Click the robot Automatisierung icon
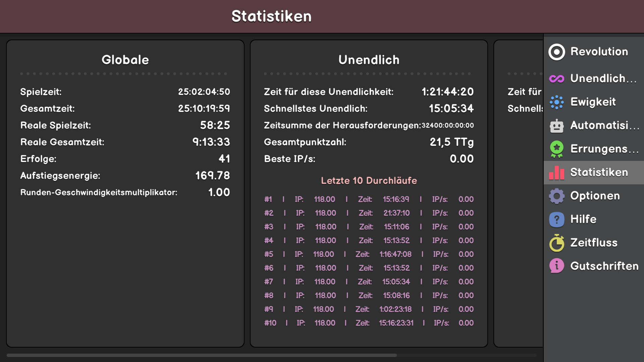 pos(556,126)
